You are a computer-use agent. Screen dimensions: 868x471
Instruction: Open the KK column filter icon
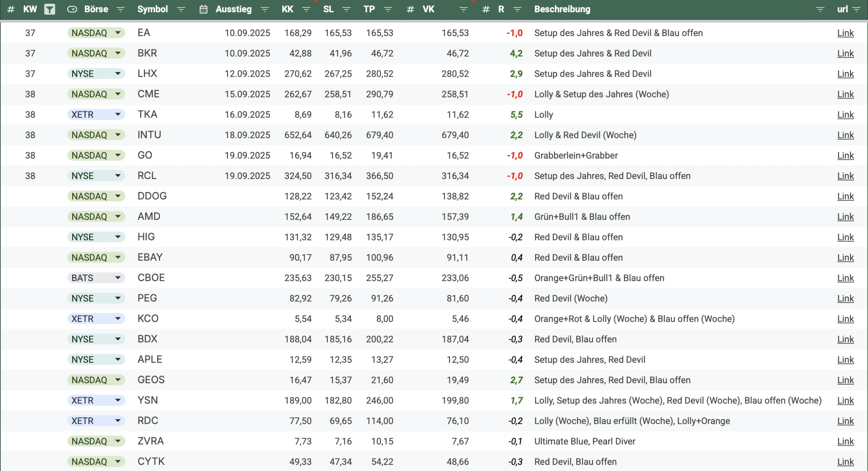[306, 9]
